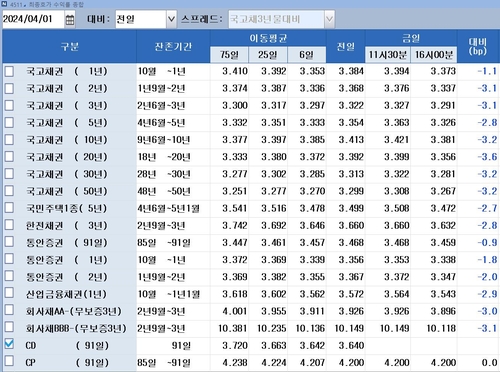Check the 통안증권 (1년) checkbox
500x372 pixels.
tap(9, 259)
